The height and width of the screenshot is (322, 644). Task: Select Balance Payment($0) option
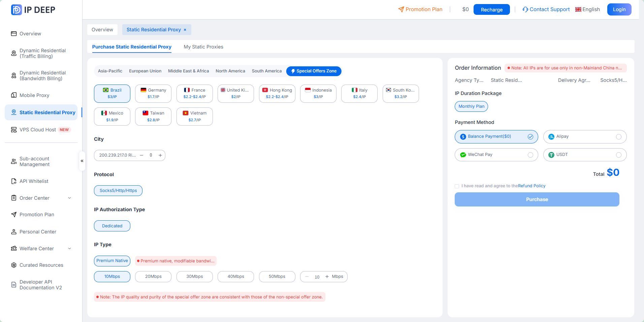pos(496,136)
